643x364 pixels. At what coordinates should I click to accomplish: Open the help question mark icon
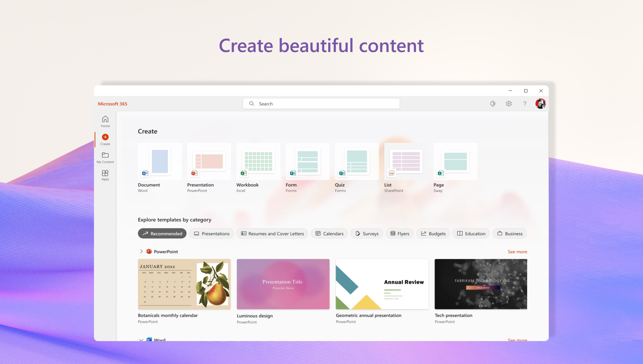pos(525,104)
